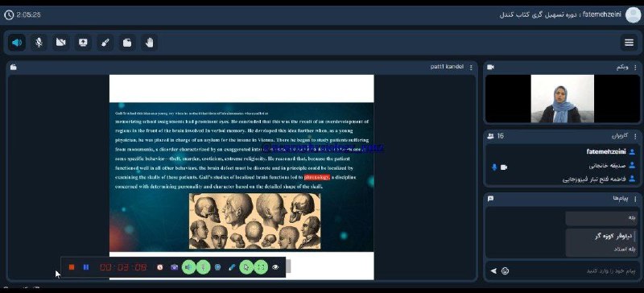
Task: Open messages panel three-dot menu
Action: click(635, 199)
